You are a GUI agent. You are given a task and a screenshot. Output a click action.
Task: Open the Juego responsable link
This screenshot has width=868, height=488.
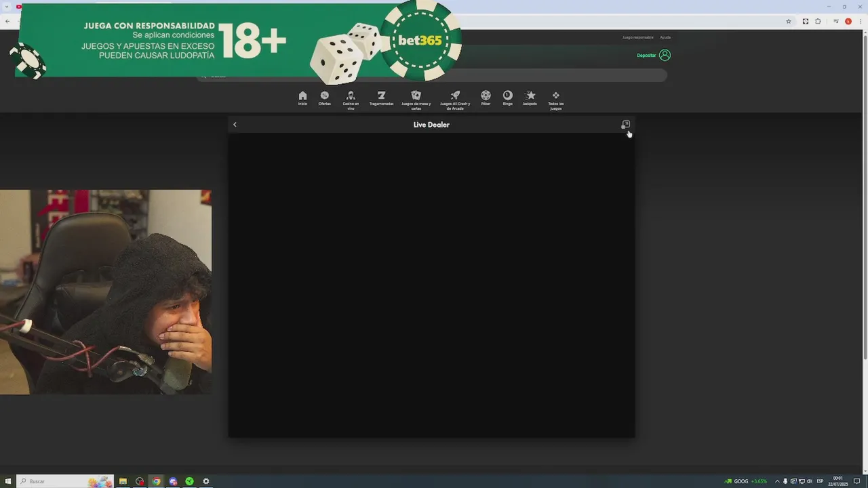(637, 37)
